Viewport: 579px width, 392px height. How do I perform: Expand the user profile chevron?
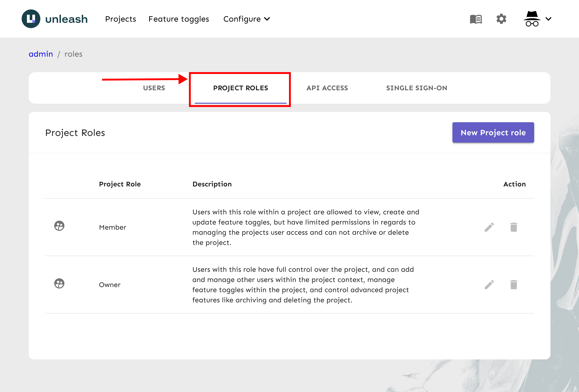pyautogui.click(x=548, y=19)
